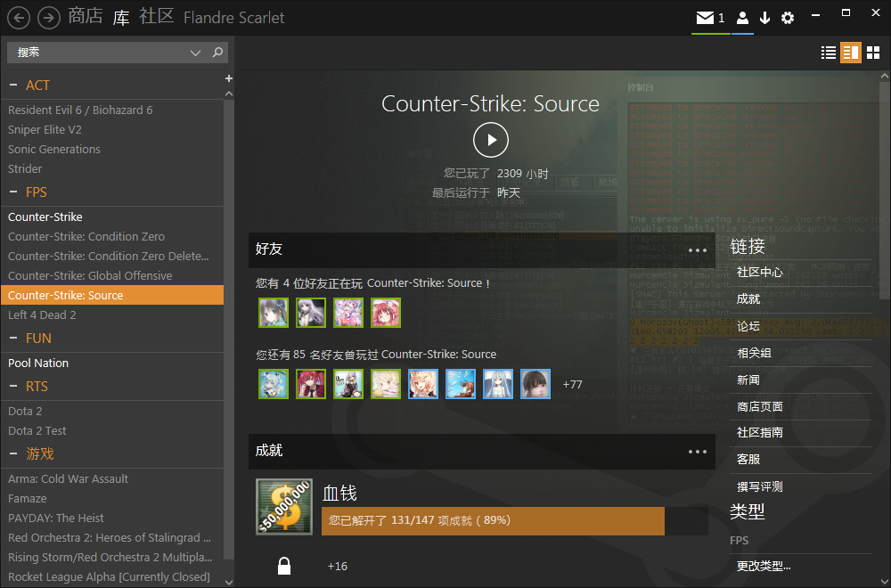The width and height of the screenshot is (891, 588).
Task: Open the inbox mail icon
Action: 705,18
